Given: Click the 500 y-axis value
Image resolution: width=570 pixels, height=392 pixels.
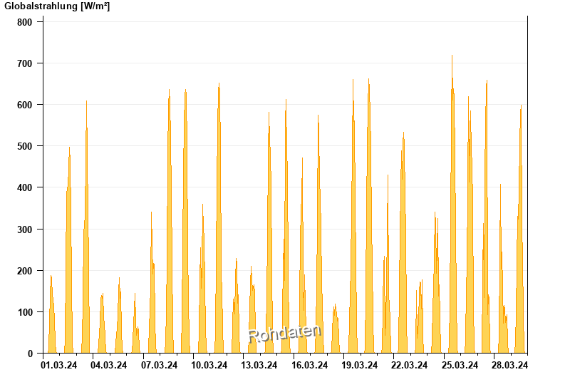Looking at the screenshot, I should coord(25,146).
